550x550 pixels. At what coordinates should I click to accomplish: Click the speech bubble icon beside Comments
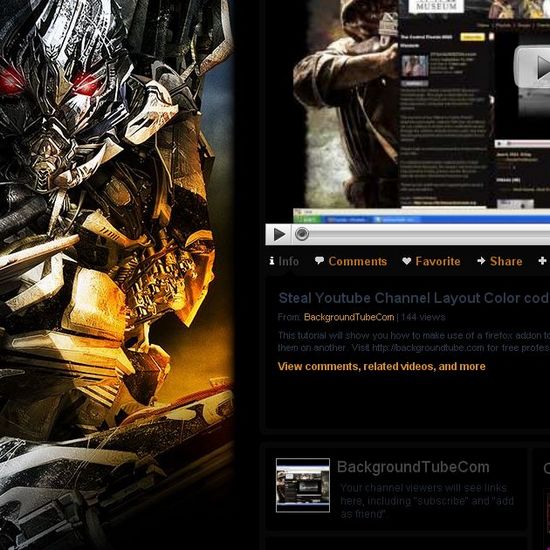pos(319,261)
